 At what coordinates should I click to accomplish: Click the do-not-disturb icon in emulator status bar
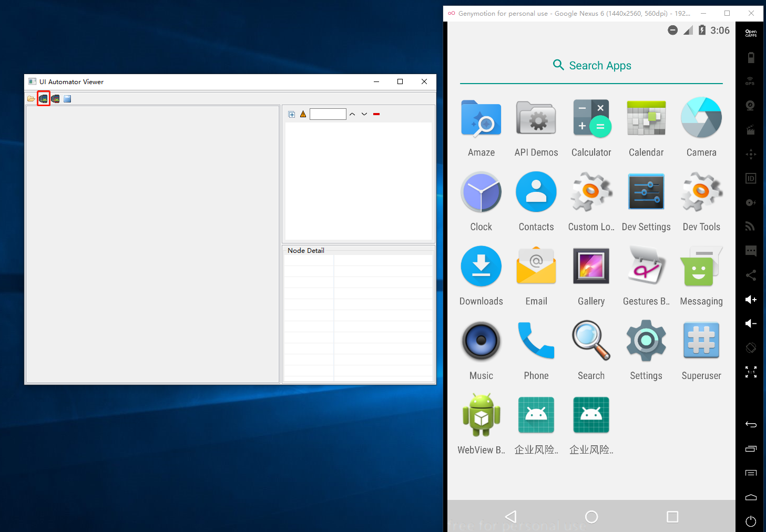pos(672,30)
